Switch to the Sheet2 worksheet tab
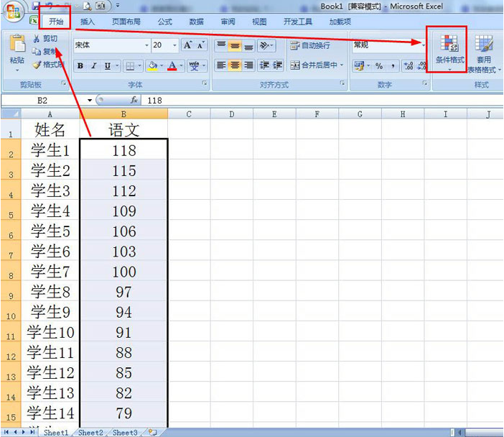Screen dimensions: 504x437 point(90,433)
